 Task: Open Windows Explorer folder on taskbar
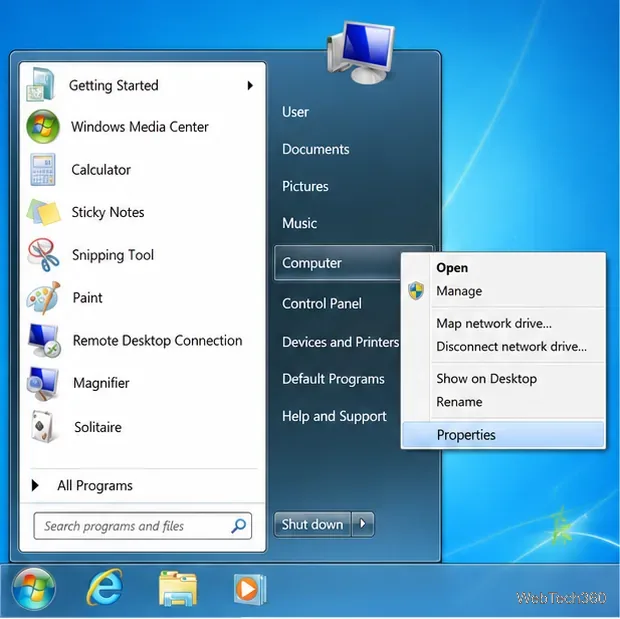click(x=178, y=588)
